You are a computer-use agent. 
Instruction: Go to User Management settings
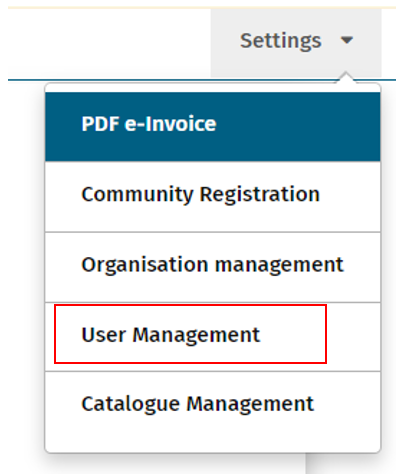pos(171,335)
